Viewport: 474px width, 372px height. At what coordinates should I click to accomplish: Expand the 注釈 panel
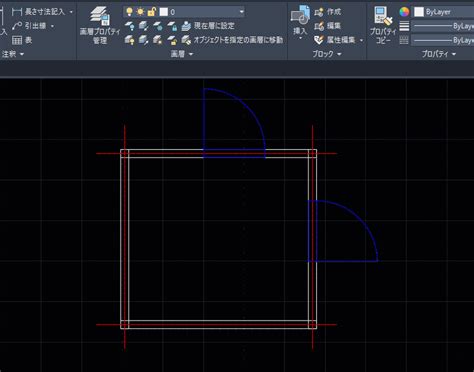tap(13, 54)
